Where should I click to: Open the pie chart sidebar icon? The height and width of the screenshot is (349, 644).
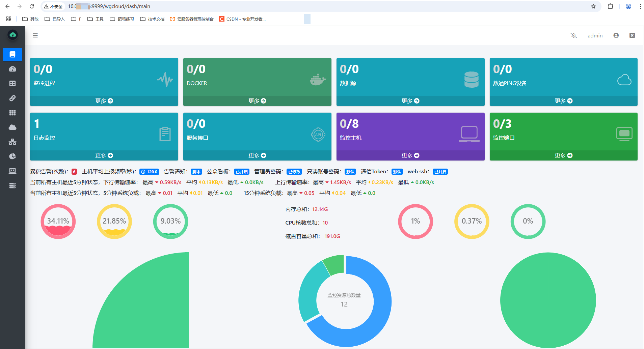[12, 156]
